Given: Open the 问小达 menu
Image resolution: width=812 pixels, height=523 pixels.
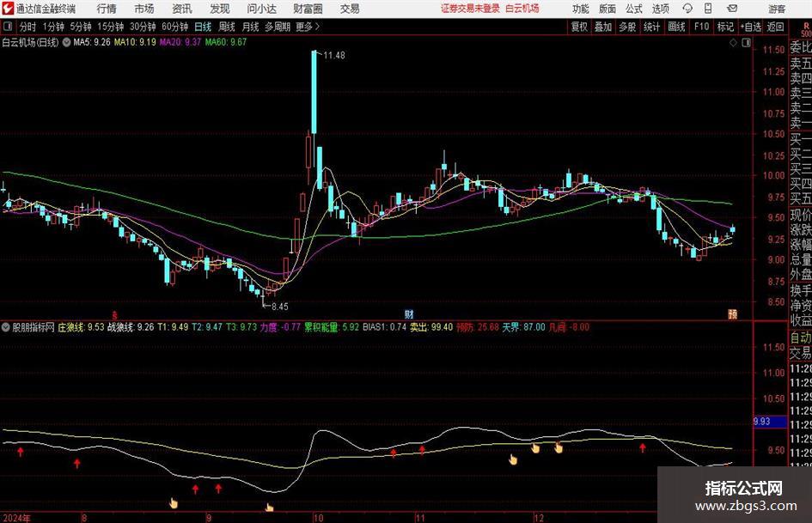Looking at the screenshot, I should pos(261,9).
